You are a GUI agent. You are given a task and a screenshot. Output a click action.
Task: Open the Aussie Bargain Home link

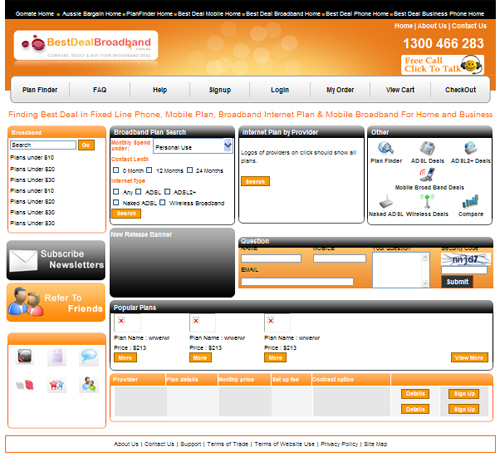click(x=91, y=14)
